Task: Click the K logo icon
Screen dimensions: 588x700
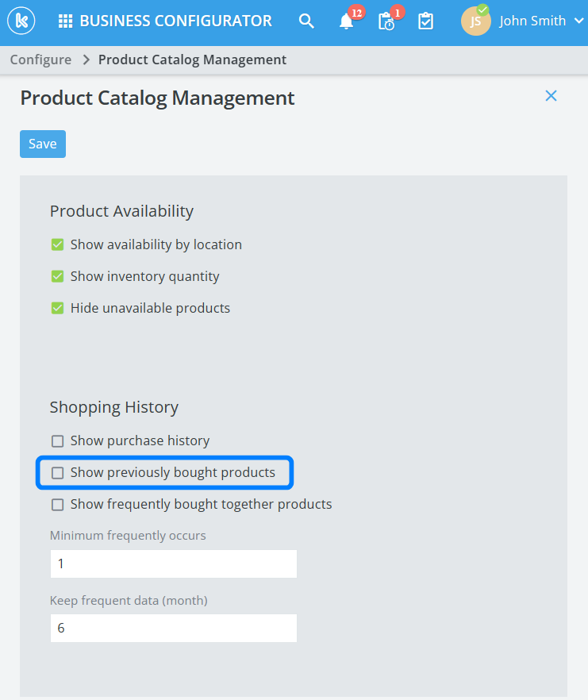Action: pyautogui.click(x=21, y=21)
